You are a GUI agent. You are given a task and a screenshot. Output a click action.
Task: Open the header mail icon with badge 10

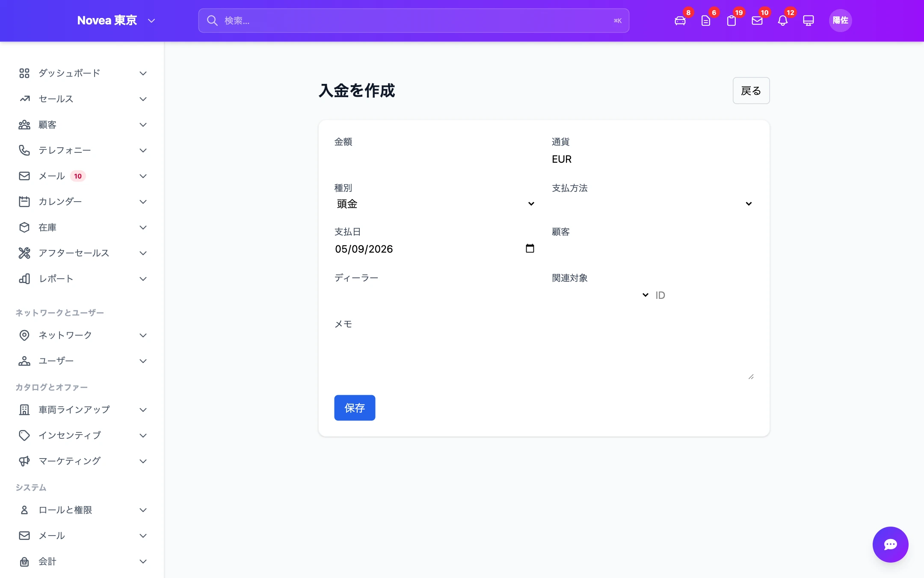tap(757, 21)
